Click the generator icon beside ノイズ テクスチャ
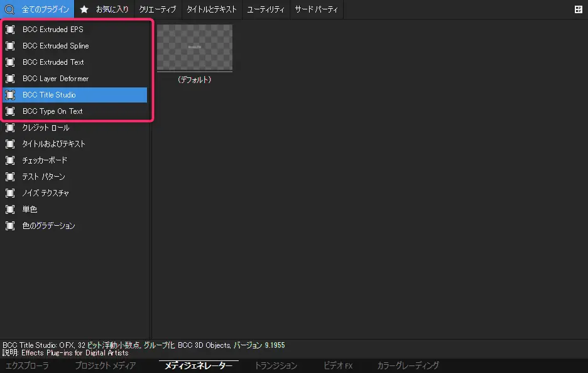The width and height of the screenshot is (588, 373). click(10, 193)
